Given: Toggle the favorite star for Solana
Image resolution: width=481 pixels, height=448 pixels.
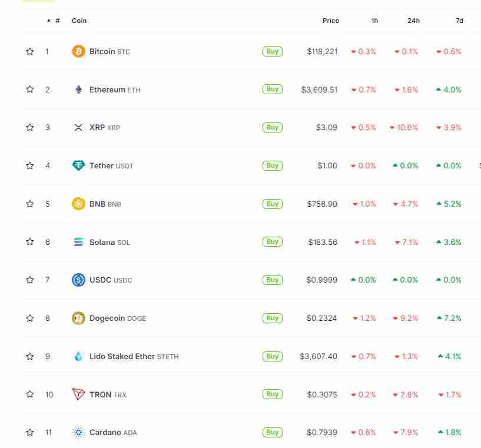Looking at the screenshot, I should pyautogui.click(x=30, y=242).
